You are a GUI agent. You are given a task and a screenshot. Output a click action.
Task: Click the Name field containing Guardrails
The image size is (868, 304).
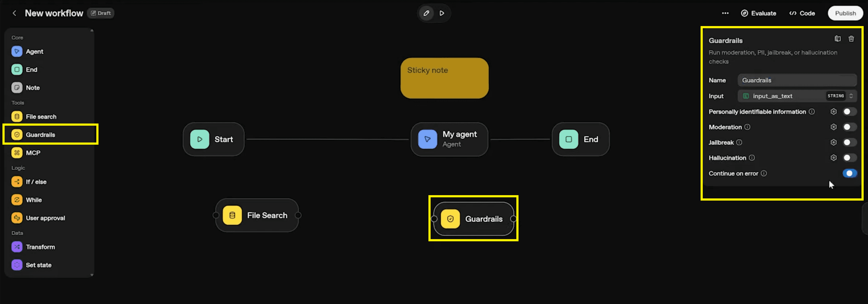(x=797, y=80)
